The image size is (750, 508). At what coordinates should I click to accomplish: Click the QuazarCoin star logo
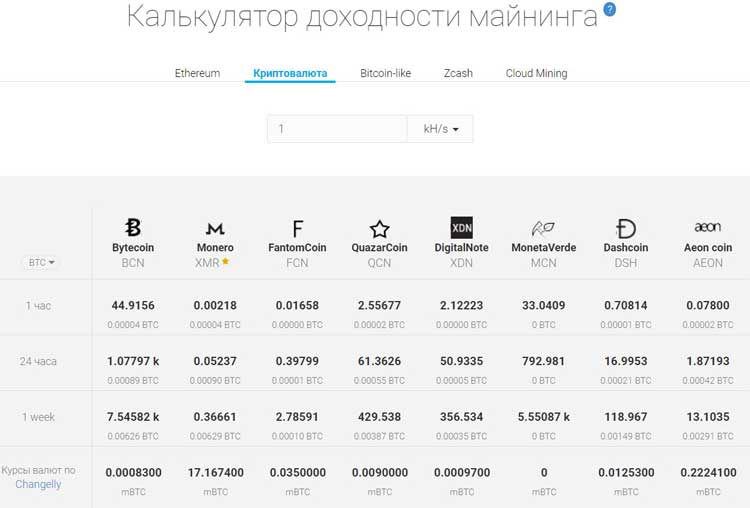379,229
